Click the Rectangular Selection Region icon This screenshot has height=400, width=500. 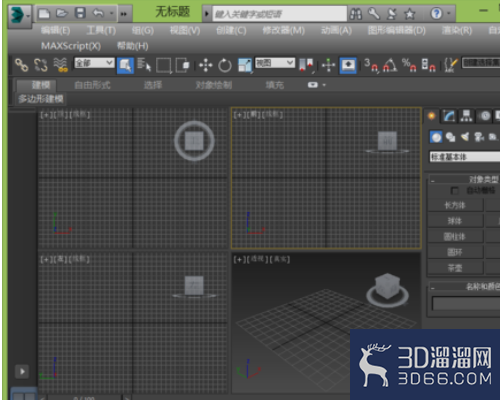pos(163,65)
